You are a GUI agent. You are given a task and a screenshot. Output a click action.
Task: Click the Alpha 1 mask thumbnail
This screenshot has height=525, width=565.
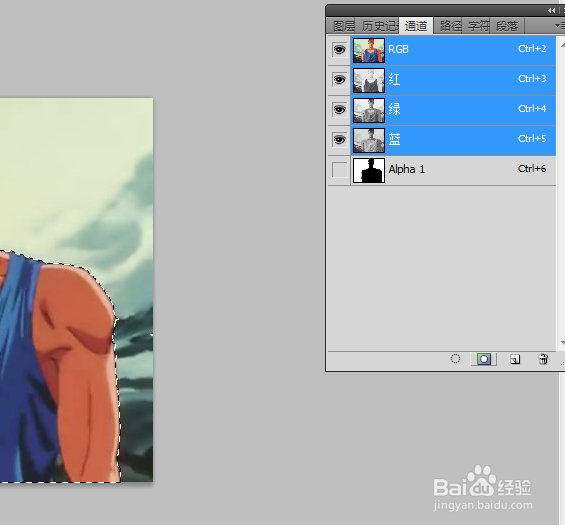(x=369, y=170)
